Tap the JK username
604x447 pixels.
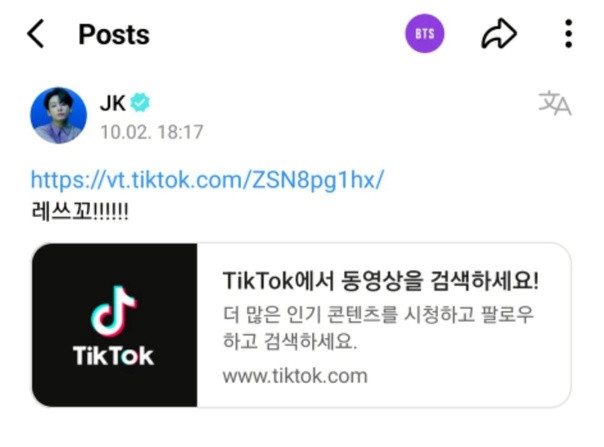(x=112, y=103)
